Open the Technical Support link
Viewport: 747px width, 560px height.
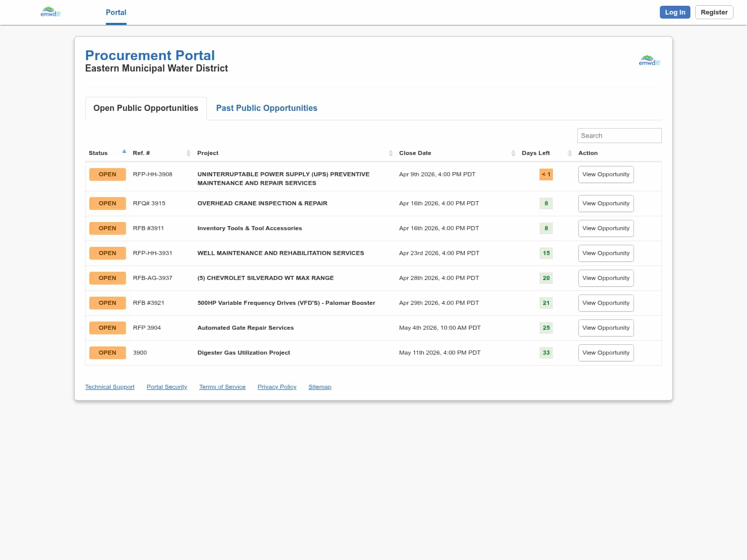click(x=109, y=387)
